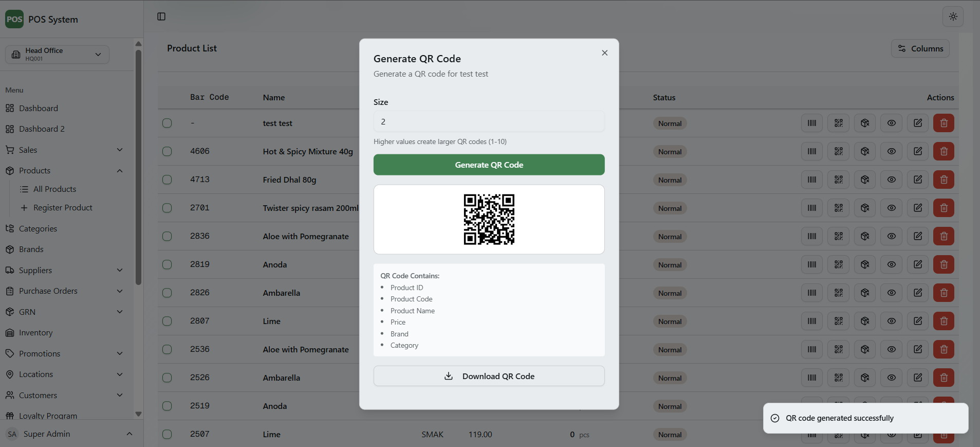Open QR code generator for Fried Dhal 80g
The height and width of the screenshot is (447, 980).
pyautogui.click(x=838, y=180)
